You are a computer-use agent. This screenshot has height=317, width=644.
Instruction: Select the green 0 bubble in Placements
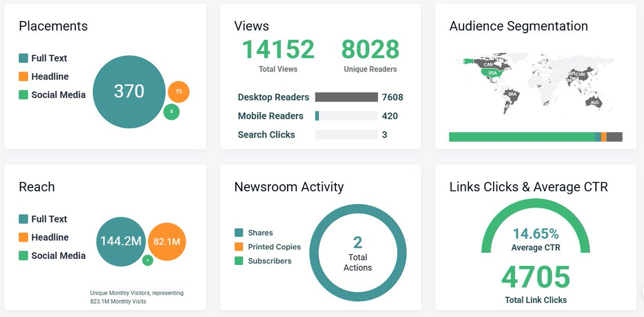tap(171, 112)
